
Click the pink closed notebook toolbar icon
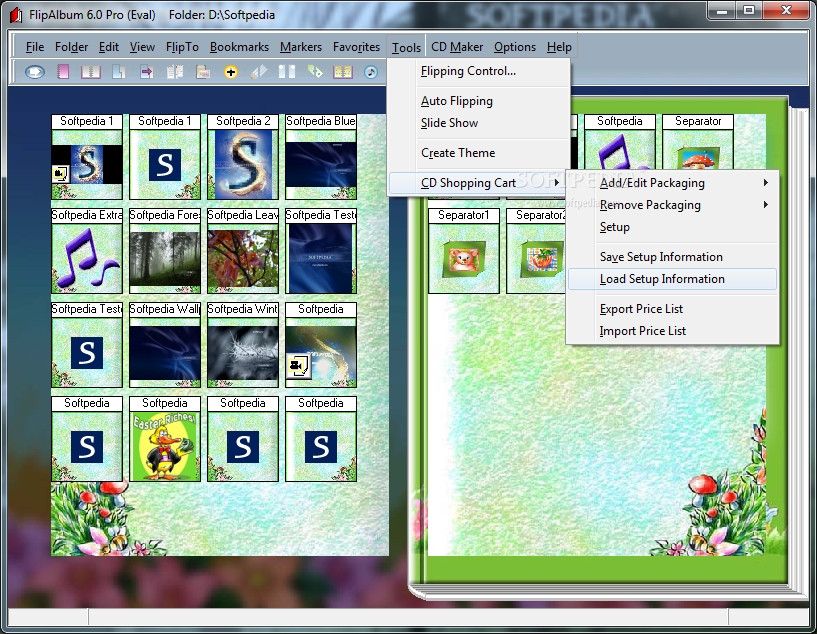pos(63,71)
